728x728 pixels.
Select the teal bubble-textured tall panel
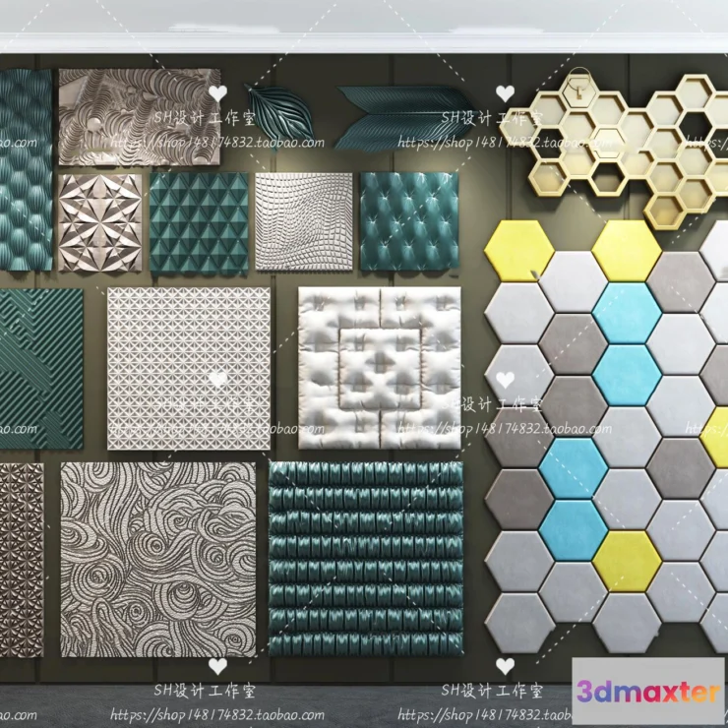click(x=26, y=170)
